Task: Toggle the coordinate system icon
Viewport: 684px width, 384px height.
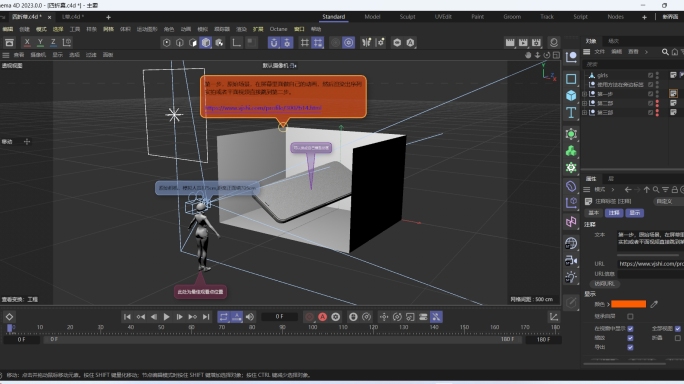Action: click(x=67, y=42)
